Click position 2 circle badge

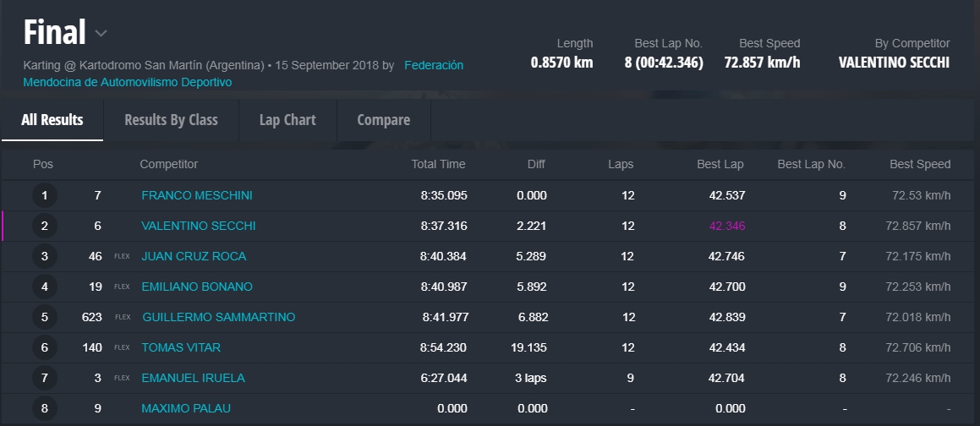[44, 227]
